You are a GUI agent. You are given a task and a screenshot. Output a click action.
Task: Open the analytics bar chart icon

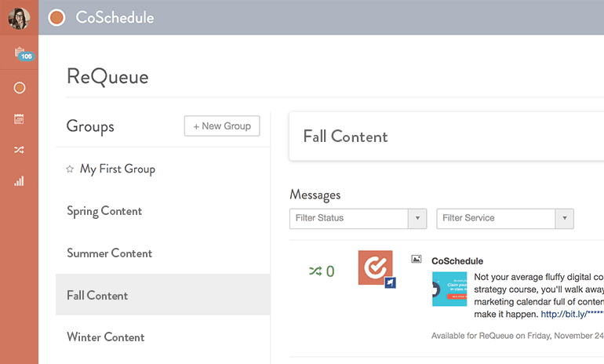coord(19,181)
